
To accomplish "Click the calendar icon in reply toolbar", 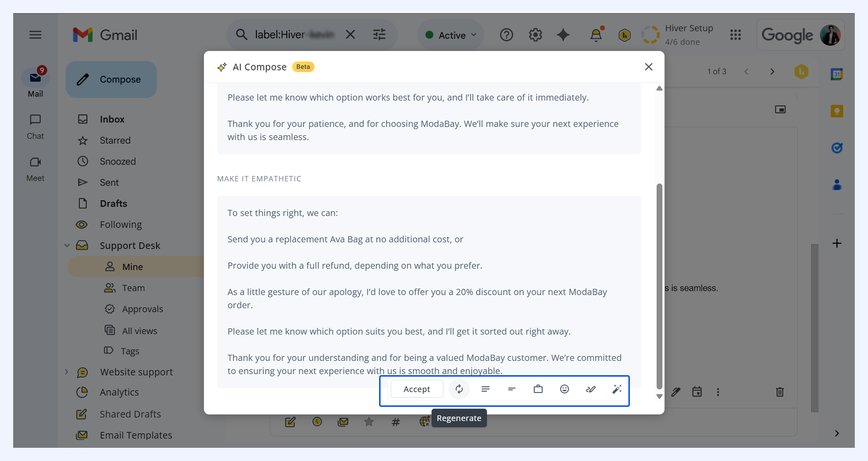I will tap(697, 392).
